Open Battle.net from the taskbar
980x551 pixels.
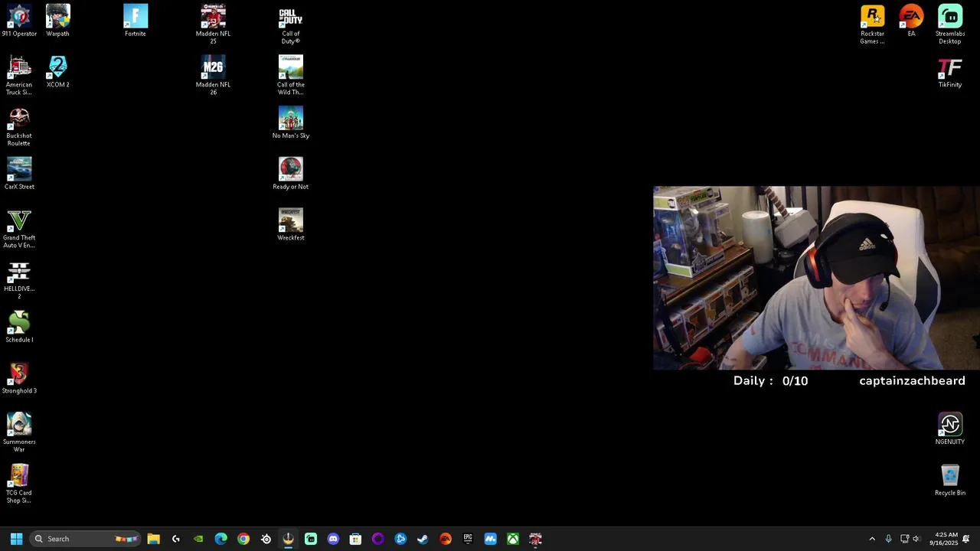pyautogui.click(x=400, y=539)
